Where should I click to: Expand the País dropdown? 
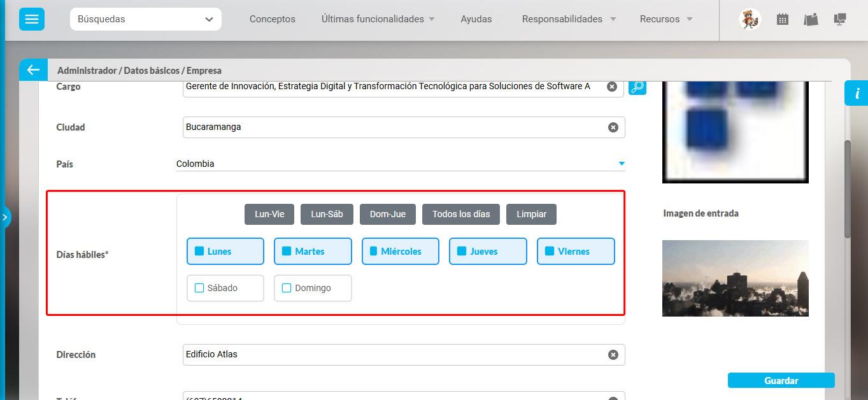point(622,164)
